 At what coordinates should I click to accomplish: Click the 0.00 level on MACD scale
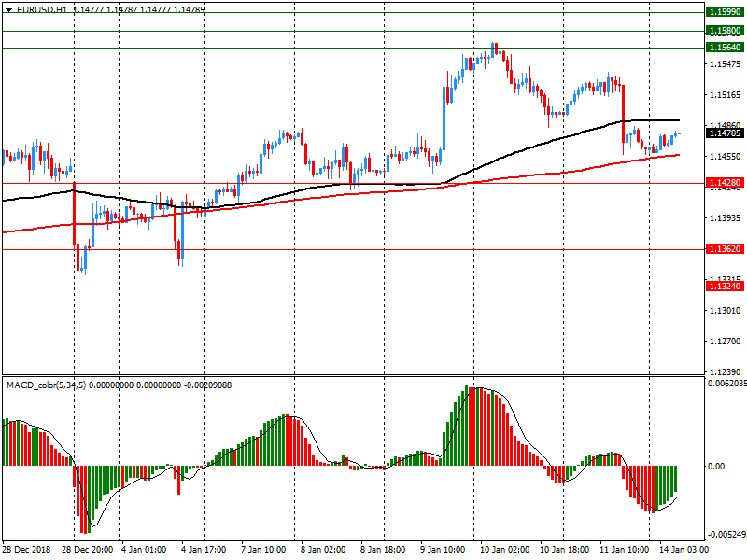(717, 466)
